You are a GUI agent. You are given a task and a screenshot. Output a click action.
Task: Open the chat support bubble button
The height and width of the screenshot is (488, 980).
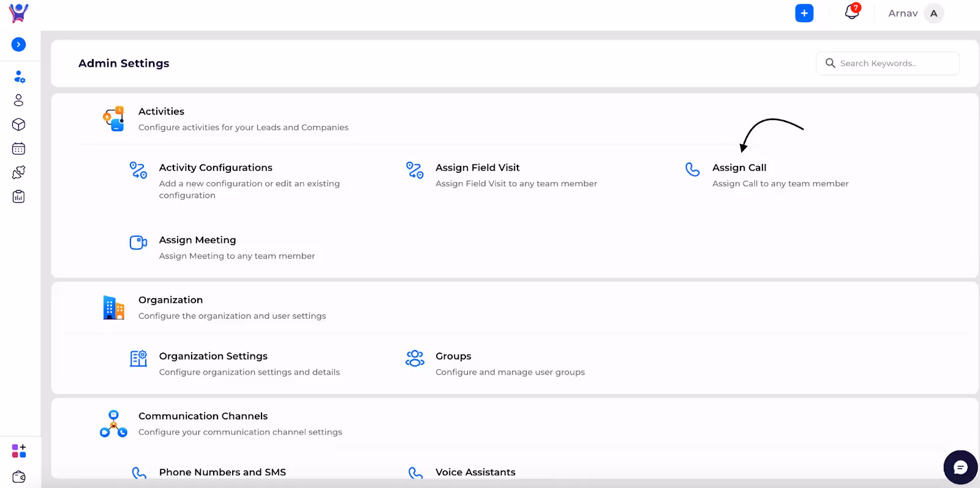click(x=960, y=468)
